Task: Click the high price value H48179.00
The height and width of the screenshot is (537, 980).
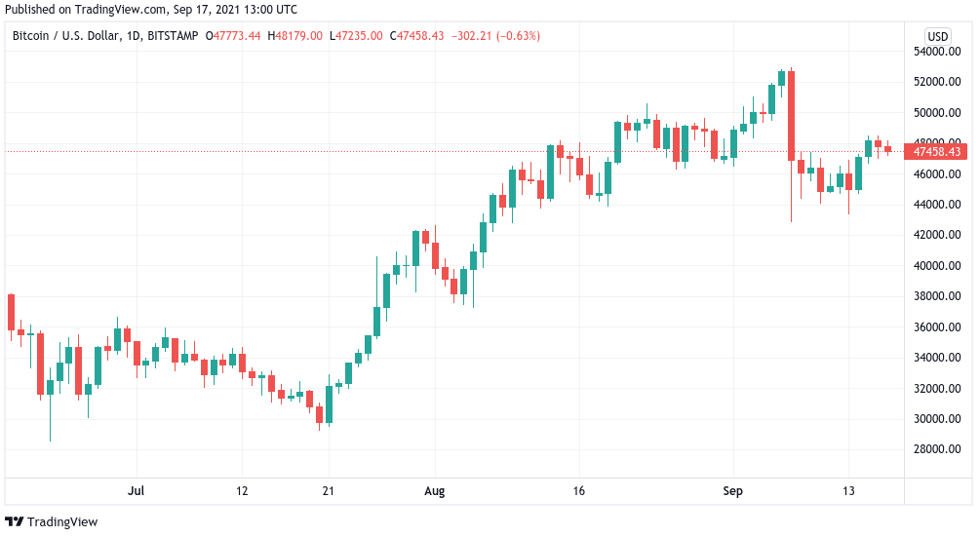Action: [x=295, y=36]
